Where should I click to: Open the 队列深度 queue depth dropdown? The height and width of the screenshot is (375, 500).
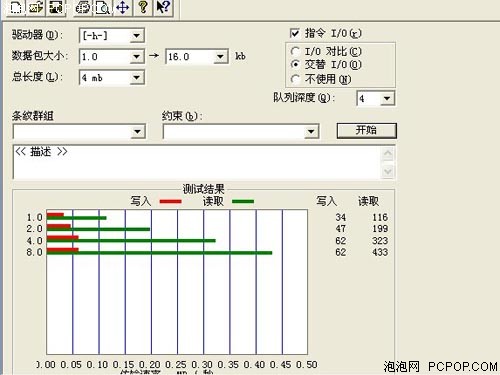pos(387,99)
